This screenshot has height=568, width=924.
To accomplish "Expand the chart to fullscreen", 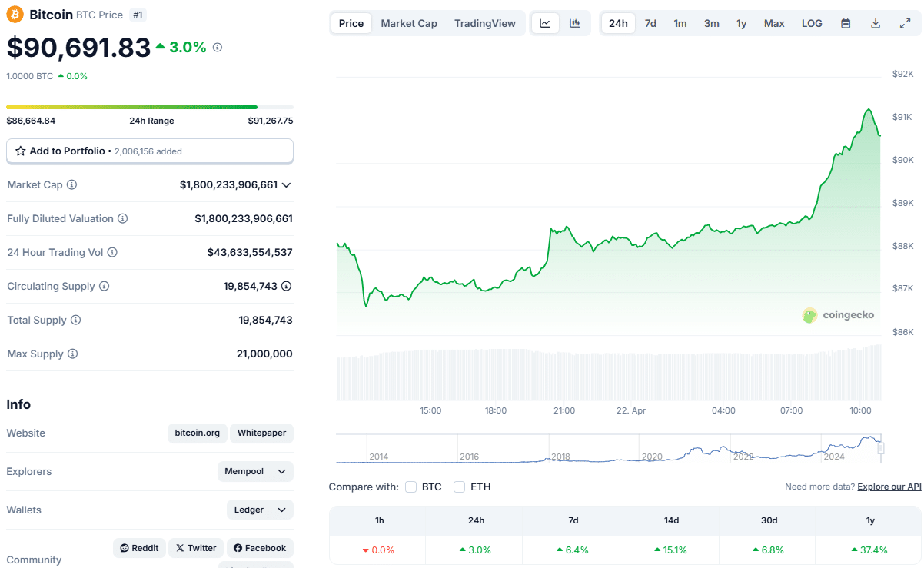I will click(905, 23).
